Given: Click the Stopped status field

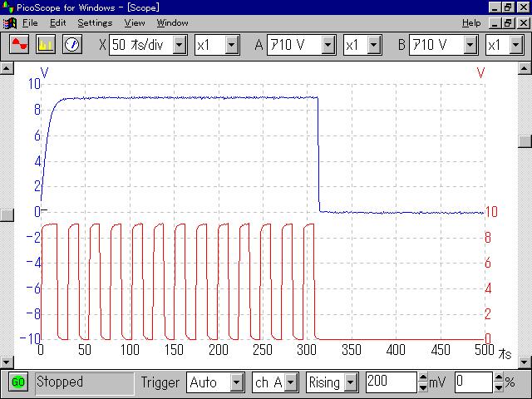Looking at the screenshot, I should 85,382.
